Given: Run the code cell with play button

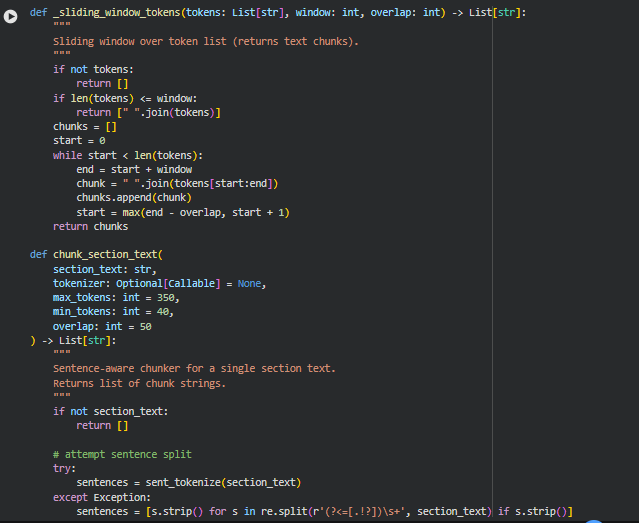Looking at the screenshot, I should (x=12, y=13).
